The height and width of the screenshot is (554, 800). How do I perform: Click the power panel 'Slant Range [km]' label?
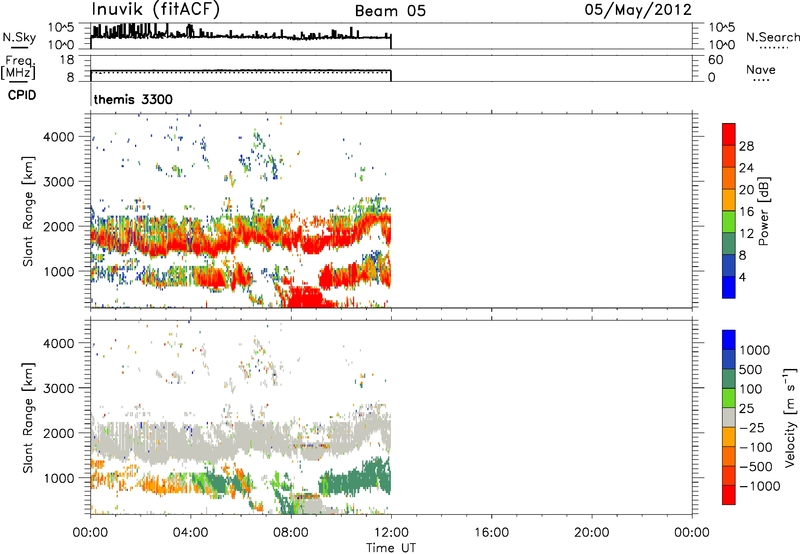click(x=28, y=211)
